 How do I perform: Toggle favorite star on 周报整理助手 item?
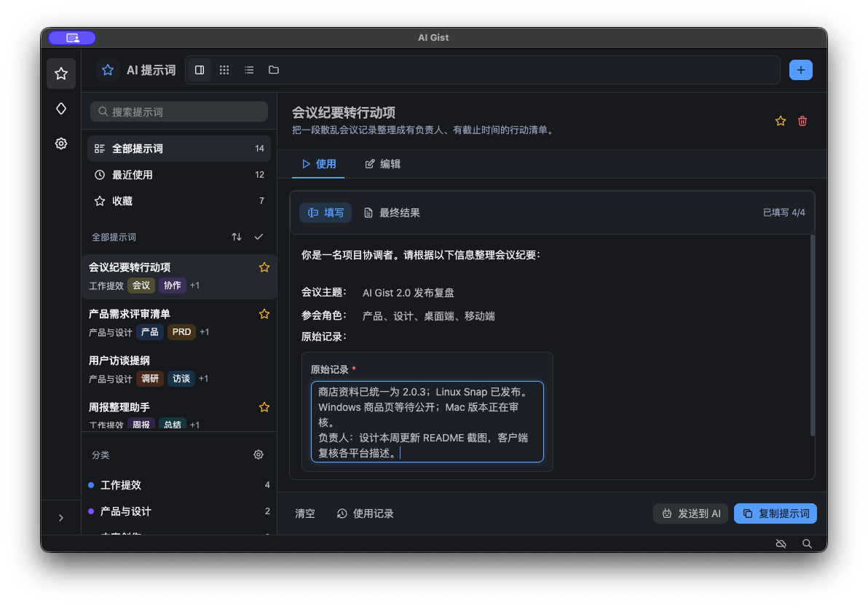click(x=264, y=407)
